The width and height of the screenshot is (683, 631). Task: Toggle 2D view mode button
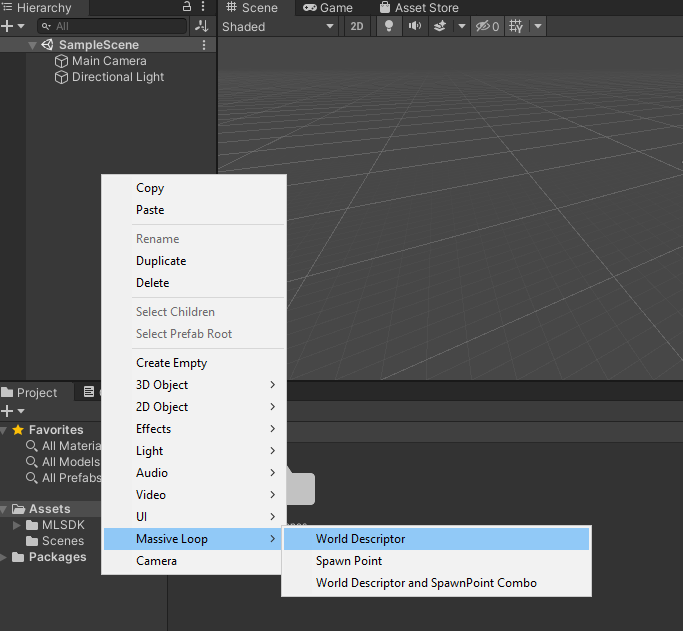coord(356,27)
